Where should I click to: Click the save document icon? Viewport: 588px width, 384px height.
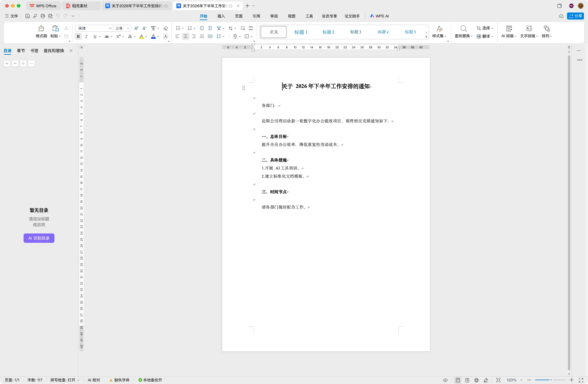[28, 16]
